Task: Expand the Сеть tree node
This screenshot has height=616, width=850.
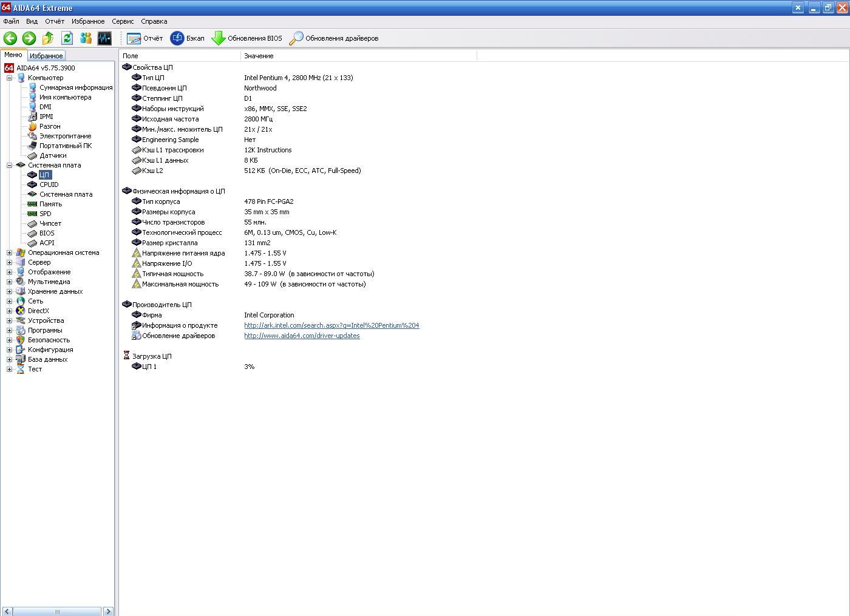Action: [x=9, y=301]
